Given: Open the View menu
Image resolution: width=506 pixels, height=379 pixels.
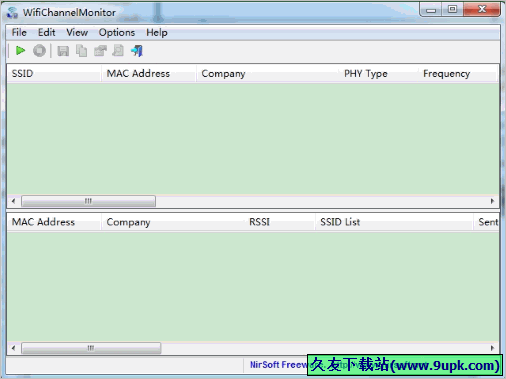Looking at the screenshot, I should click(77, 32).
